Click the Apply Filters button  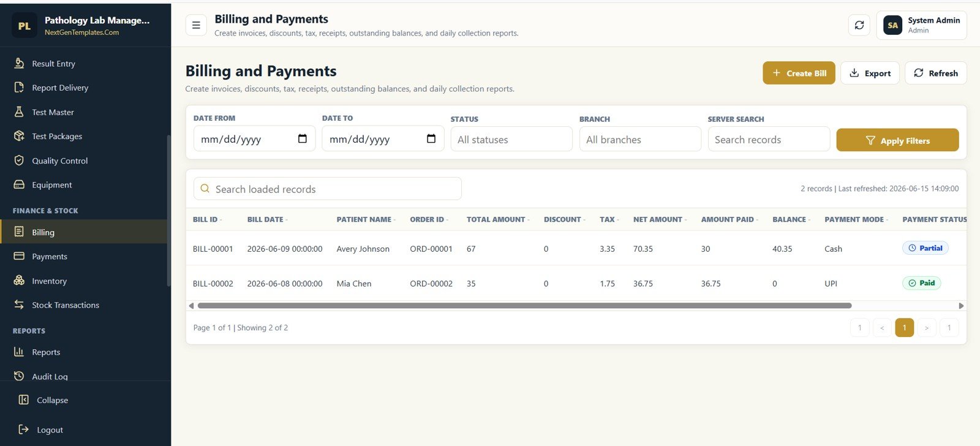[897, 140]
